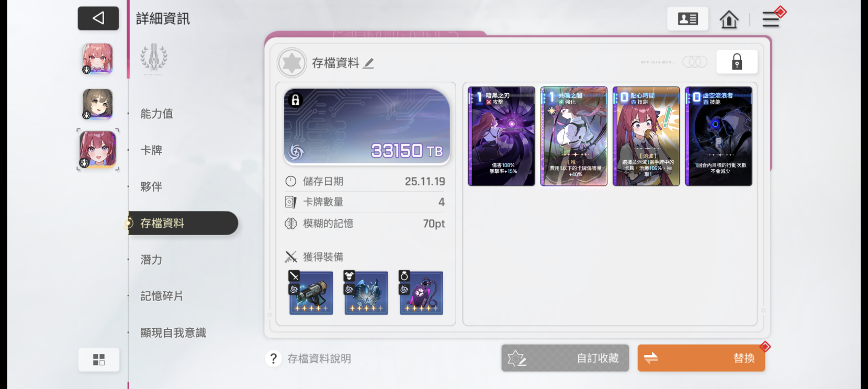Select the weapon cannon equipment icon
The image size is (868, 389).
311,293
